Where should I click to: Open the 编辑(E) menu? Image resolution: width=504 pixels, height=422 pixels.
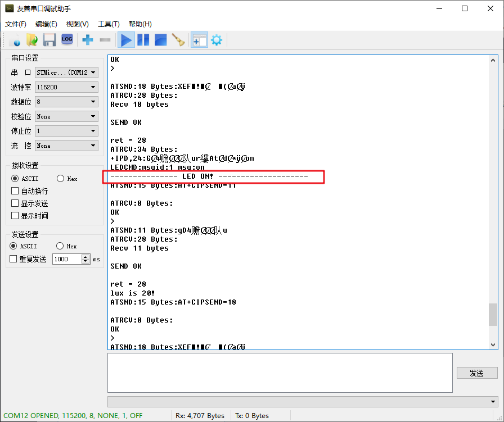click(46, 24)
